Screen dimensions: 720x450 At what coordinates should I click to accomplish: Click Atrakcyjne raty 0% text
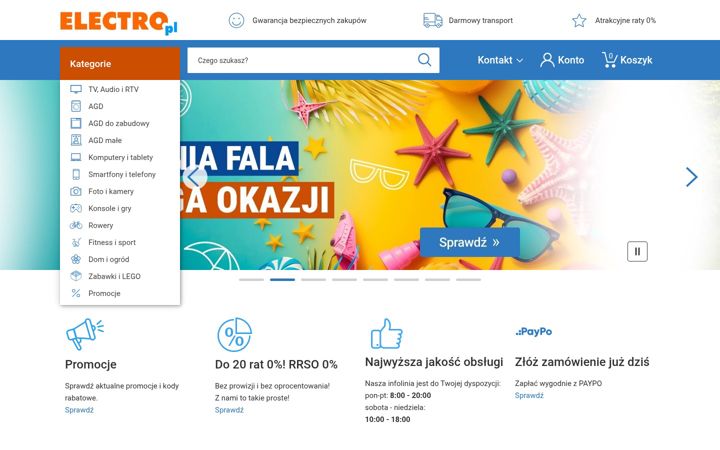click(x=625, y=21)
